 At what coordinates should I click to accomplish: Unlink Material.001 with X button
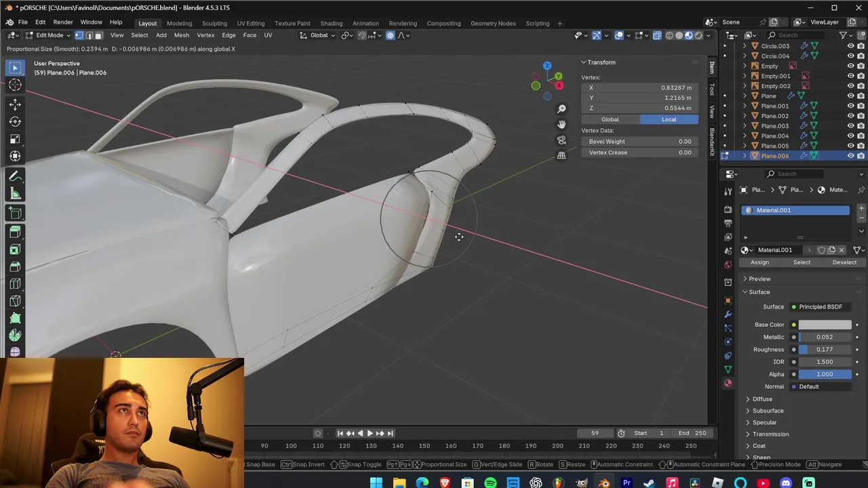pos(842,250)
